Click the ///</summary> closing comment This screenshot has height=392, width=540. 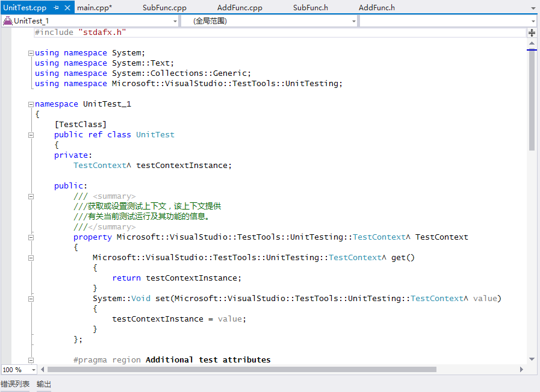pyautogui.click(x=104, y=227)
